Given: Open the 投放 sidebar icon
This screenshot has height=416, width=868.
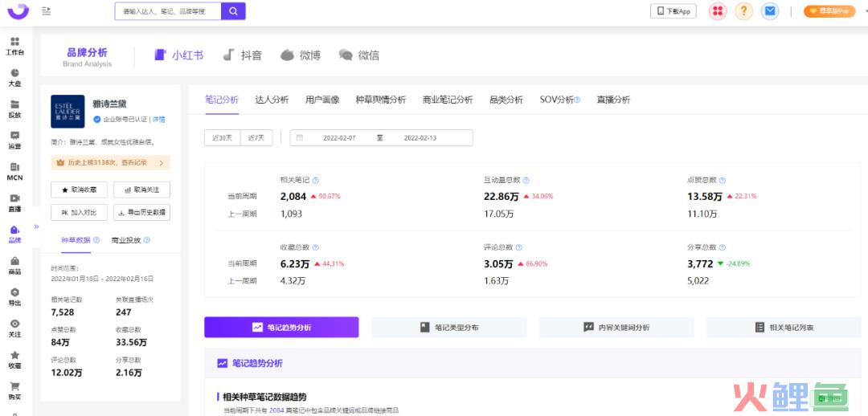Looking at the screenshot, I should click(15, 109).
